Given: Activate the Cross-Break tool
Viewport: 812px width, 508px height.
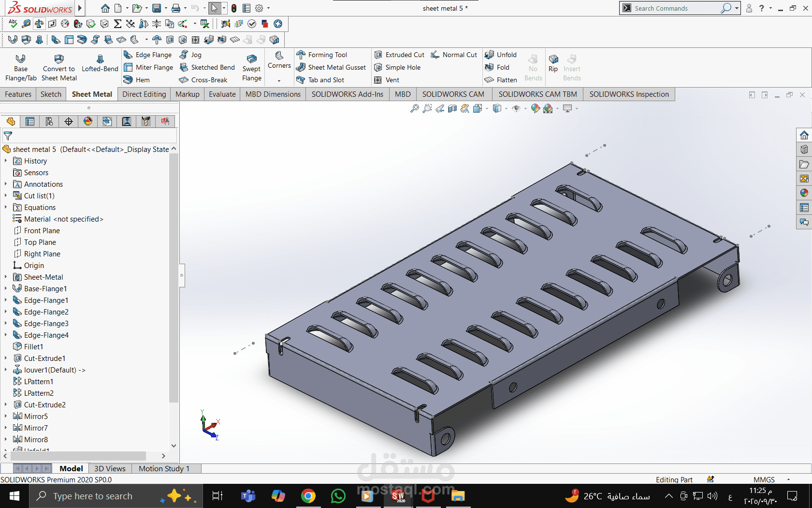Looking at the screenshot, I should click(x=203, y=80).
